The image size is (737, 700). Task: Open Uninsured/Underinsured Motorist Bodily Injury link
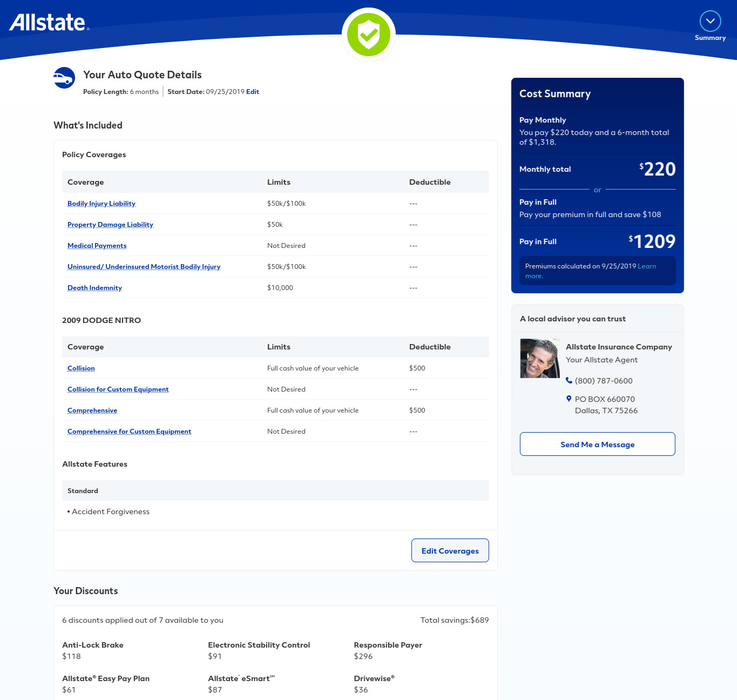coord(144,267)
